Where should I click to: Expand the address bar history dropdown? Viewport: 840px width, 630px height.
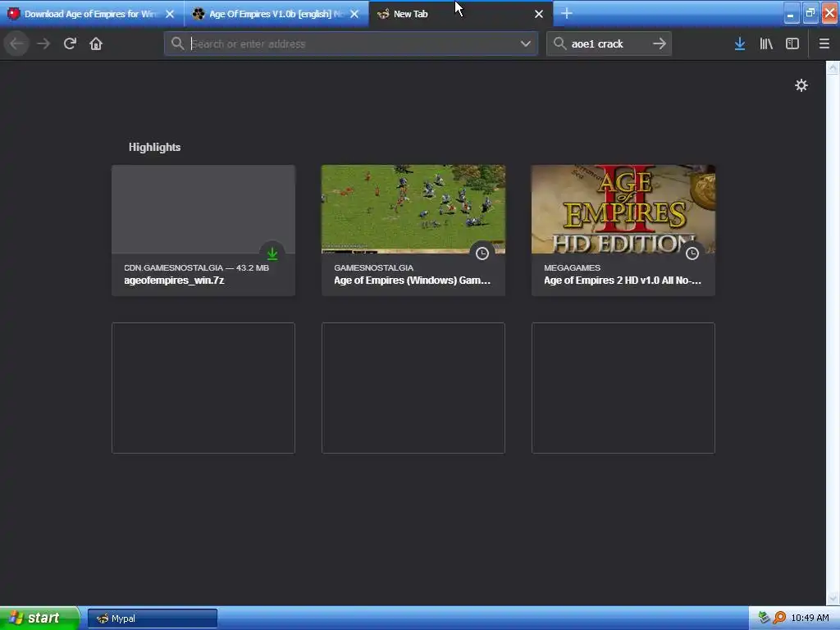(526, 43)
